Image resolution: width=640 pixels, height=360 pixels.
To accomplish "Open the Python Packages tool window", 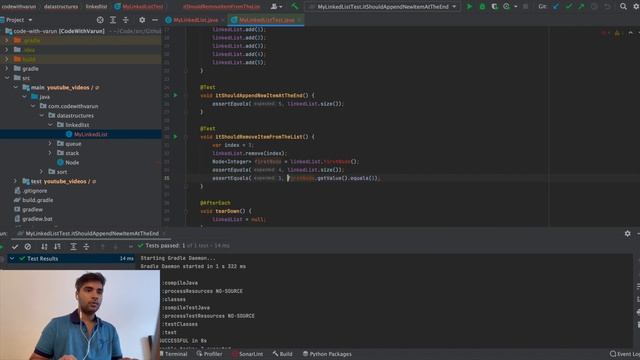I will click(327, 354).
